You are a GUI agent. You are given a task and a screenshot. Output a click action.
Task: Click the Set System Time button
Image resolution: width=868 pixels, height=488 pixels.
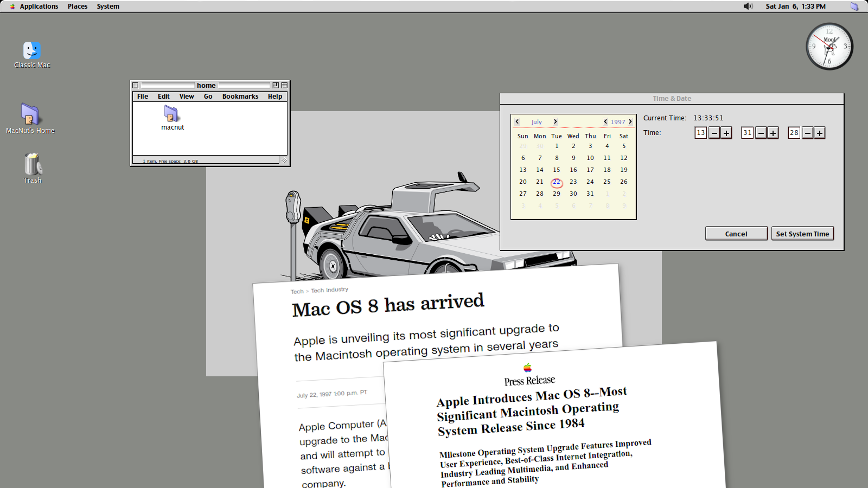click(x=802, y=234)
